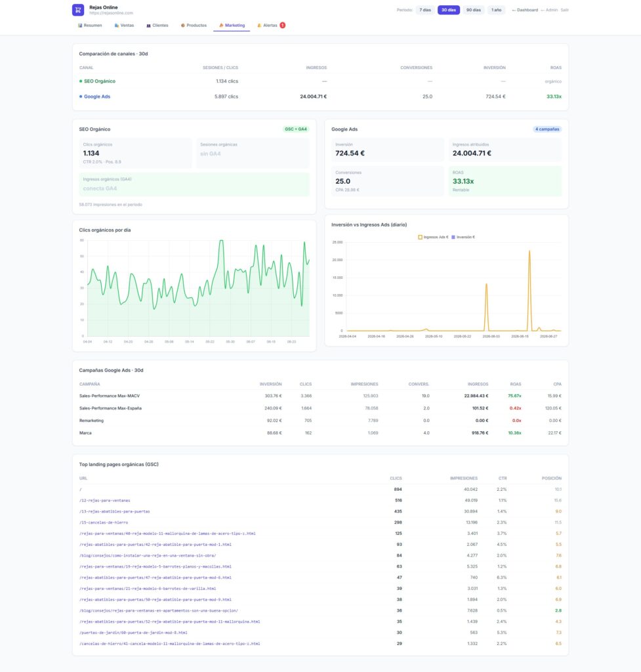Set period to 30 días
Screen dimensions: 641x672
point(449,10)
